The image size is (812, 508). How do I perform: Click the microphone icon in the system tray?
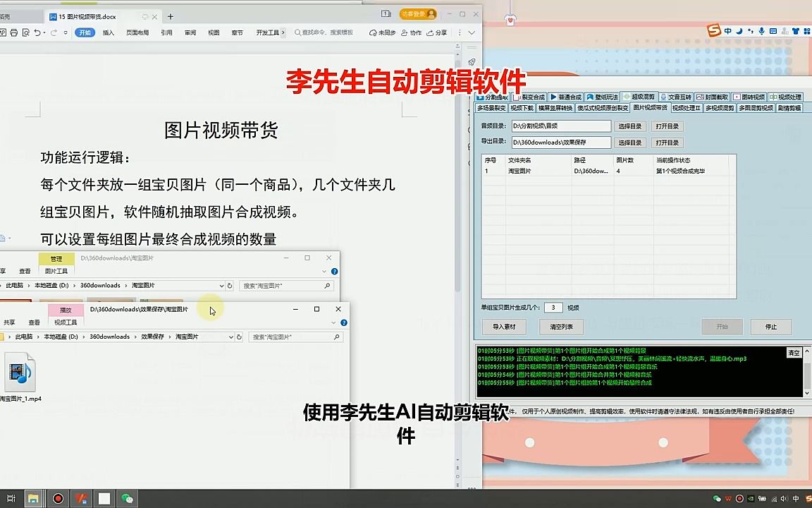pos(762,32)
